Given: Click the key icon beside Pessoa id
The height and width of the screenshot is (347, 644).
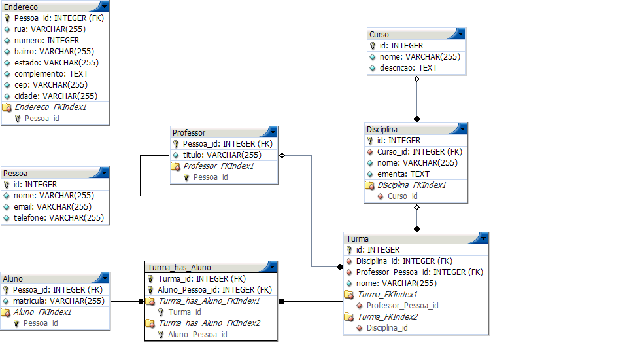Looking at the screenshot, I should point(7,184).
